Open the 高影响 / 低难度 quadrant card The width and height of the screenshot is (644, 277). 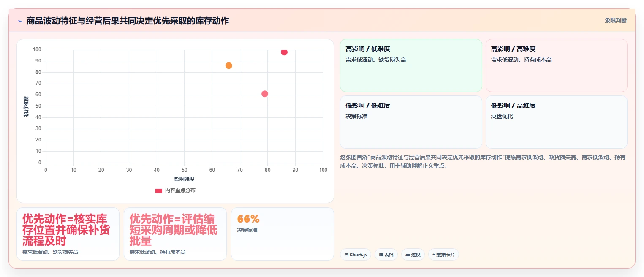coord(411,65)
